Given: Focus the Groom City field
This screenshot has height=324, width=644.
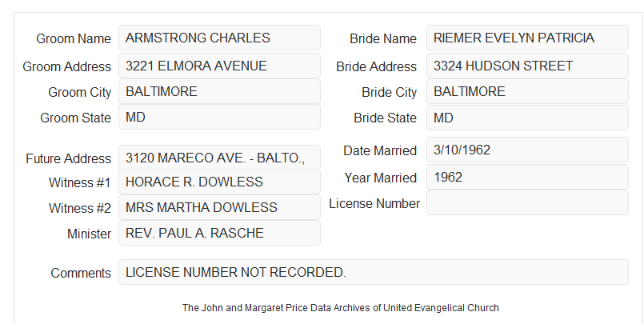Looking at the screenshot, I should click(x=219, y=91).
